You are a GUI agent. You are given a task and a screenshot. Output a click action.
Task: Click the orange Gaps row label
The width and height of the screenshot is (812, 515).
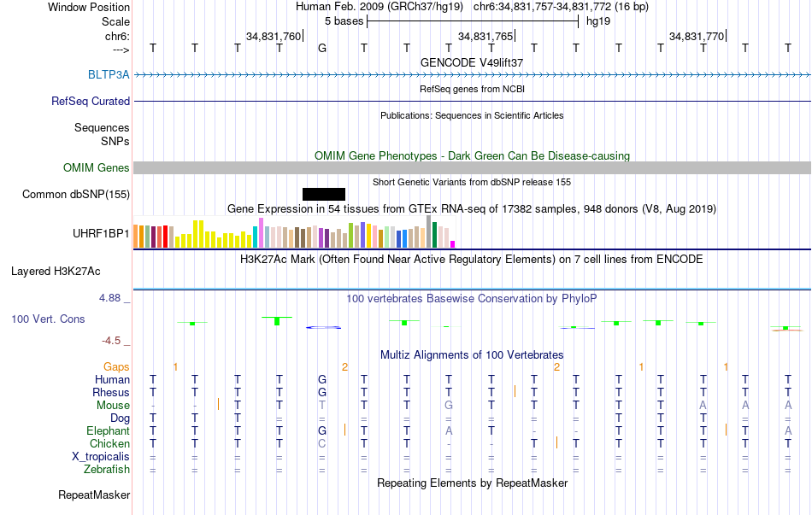click(x=116, y=366)
